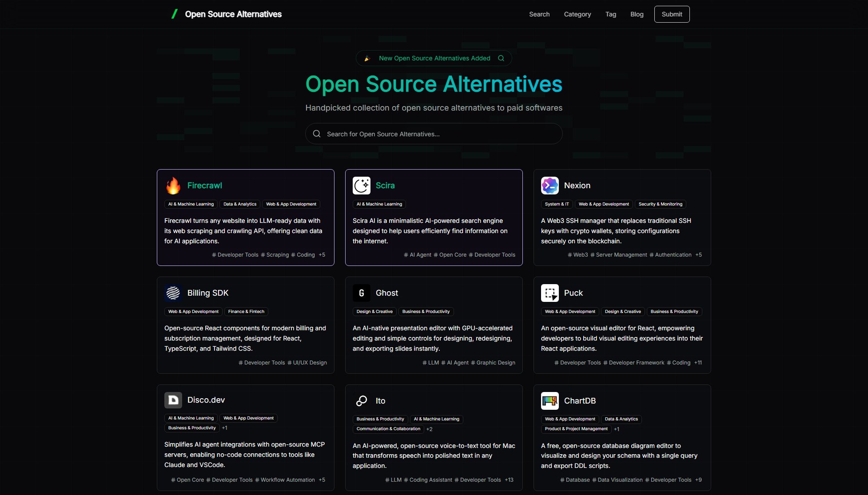The width and height of the screenshot is (868, 495).
Task: Click the Ito link icon
Action: 362,401
